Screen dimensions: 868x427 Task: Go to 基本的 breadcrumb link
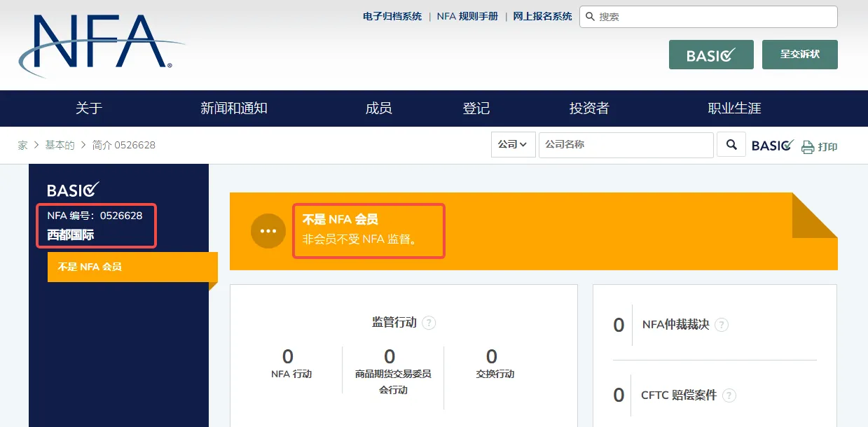point(60,145)
